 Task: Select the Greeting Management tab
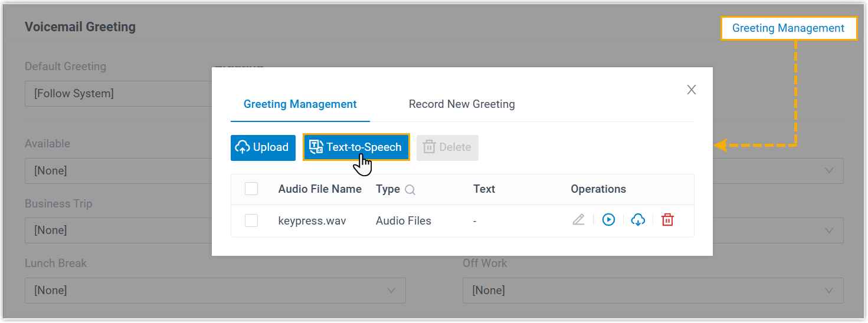[x=300, y=104]
